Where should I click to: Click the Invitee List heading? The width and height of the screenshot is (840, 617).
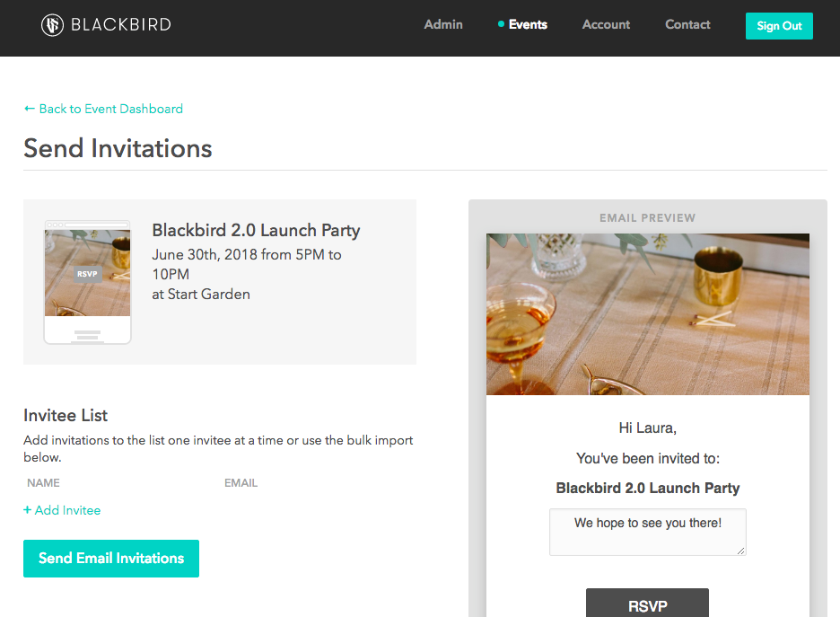tap(66, 416)
